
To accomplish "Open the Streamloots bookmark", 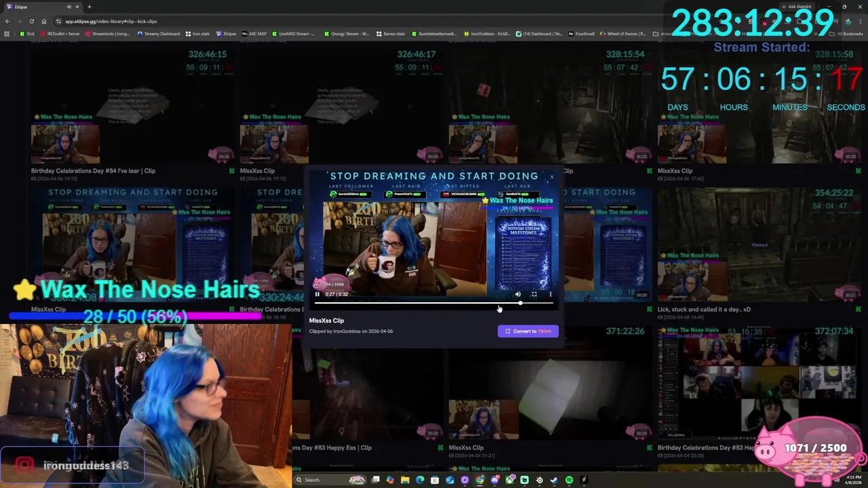I will 107,34.
